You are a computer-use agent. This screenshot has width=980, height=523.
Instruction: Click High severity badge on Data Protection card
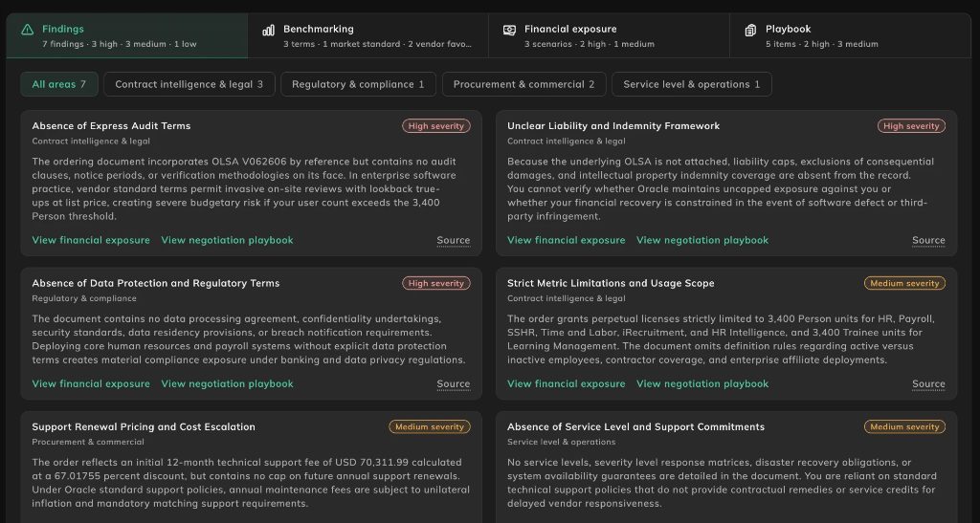tap(436, 283)
